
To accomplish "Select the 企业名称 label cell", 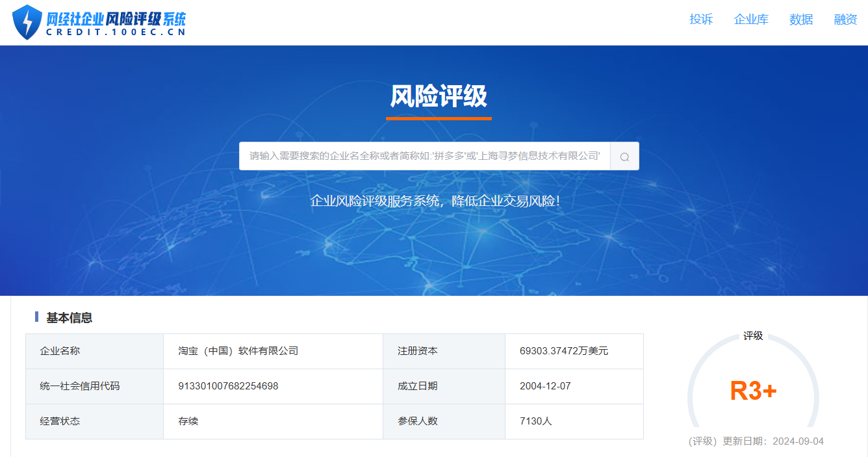I will point(94,351).
